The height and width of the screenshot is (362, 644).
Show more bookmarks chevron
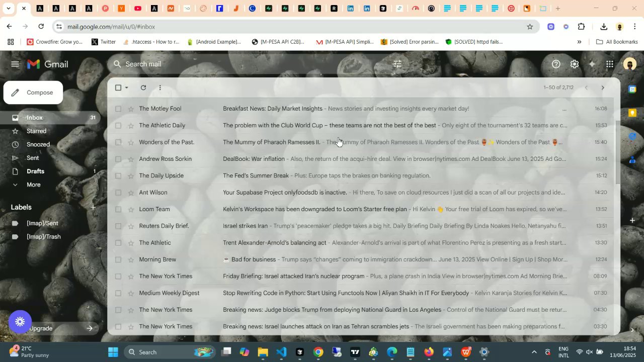pos(579,42)
